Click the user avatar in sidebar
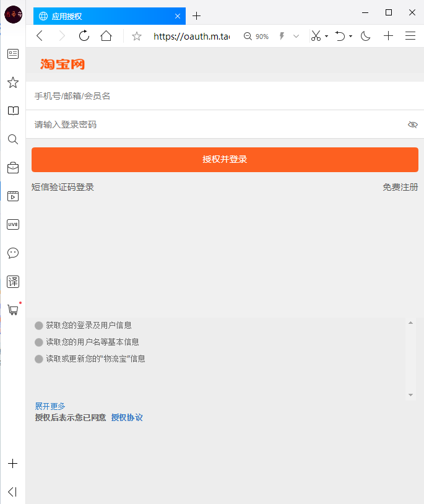This screenshot has width=424, height=504. click(13, 14)
